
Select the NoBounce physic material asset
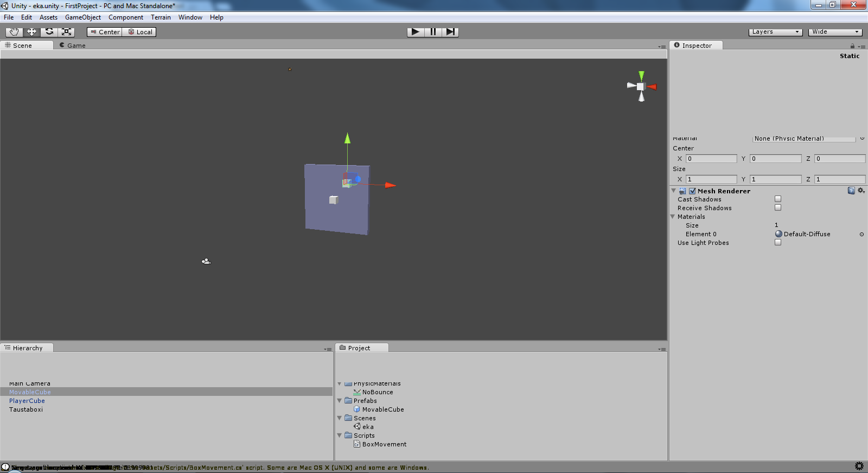click(x=373, y=392)
